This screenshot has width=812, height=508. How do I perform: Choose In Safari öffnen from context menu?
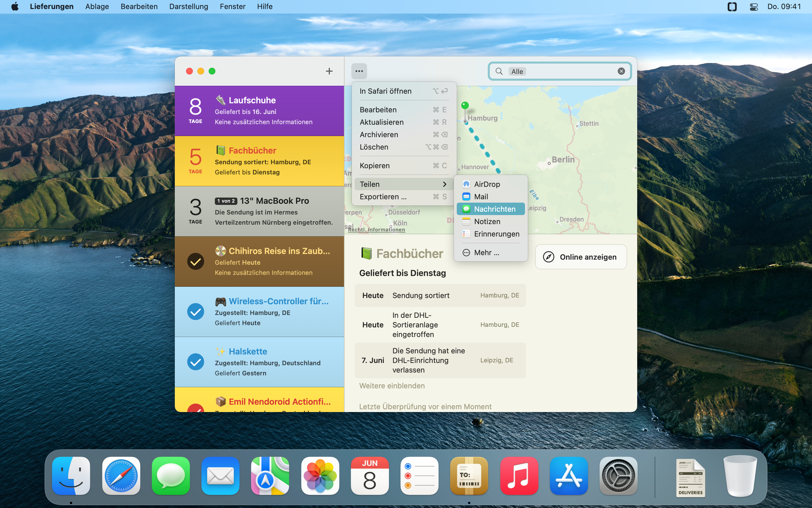click(404, 91)
